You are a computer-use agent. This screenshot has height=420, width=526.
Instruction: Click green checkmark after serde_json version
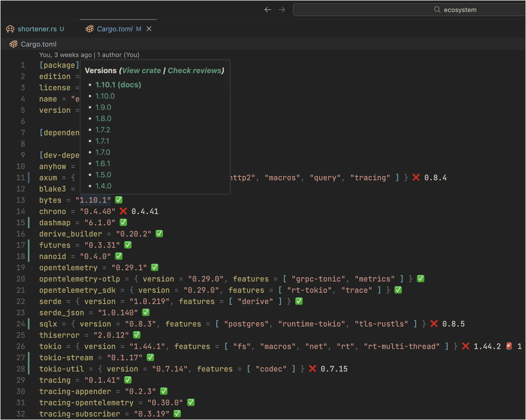click(x=146, y=313)
